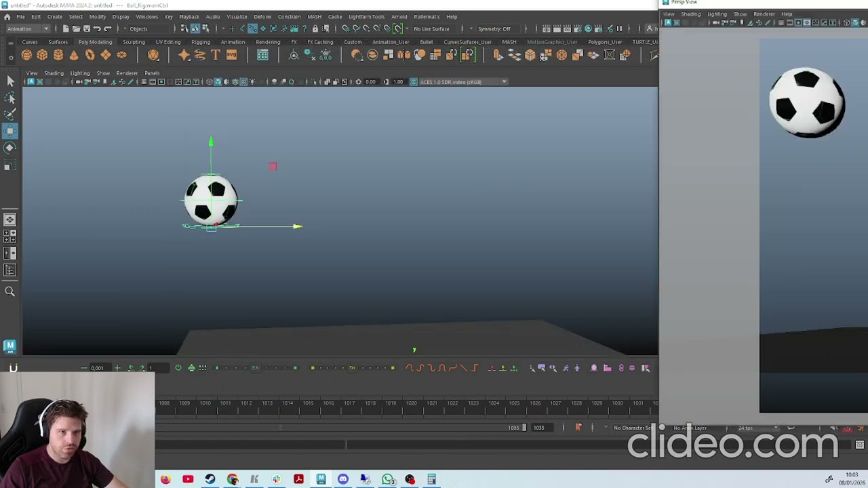
Task: Toggle select by hierarchy mode
Action: [x=184, y=28]
